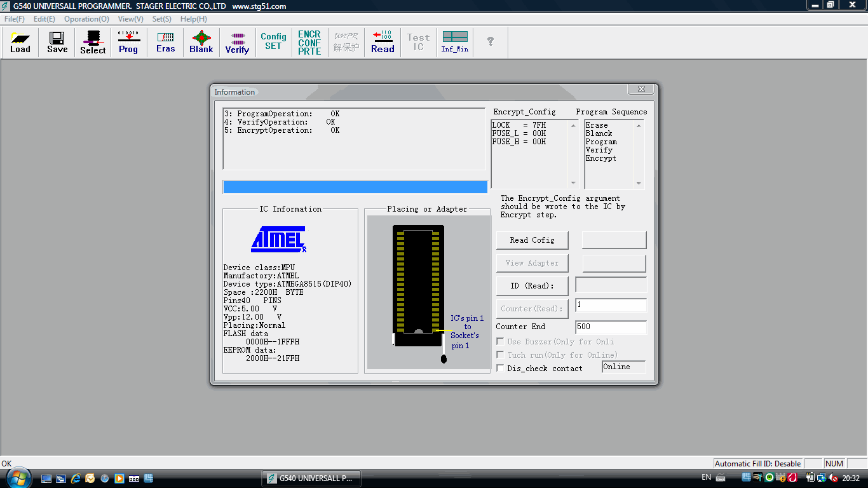The width and height of the screenshot is (868, 488).
Task: Click the blank button beside Read Cofig
Action: [614, 240]
